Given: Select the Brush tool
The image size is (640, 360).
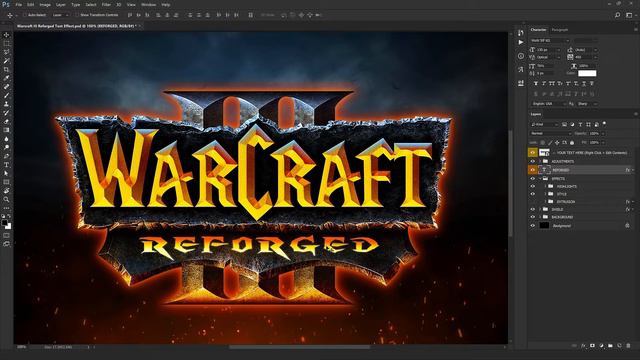Looking at the screenshot, I should click(x=7, y=95).
